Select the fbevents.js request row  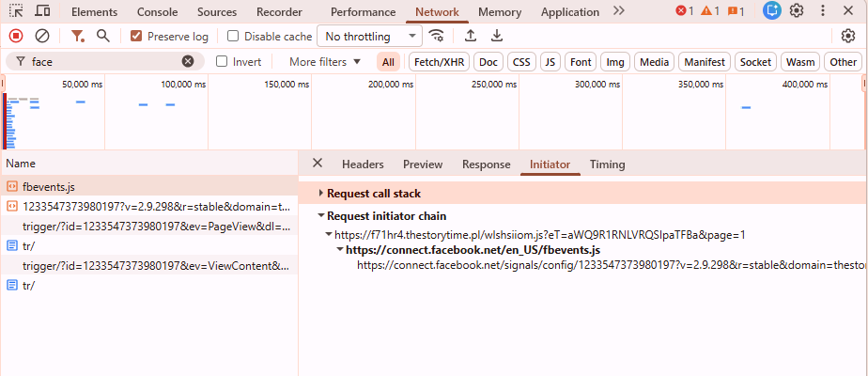click(x=49, y=186)
